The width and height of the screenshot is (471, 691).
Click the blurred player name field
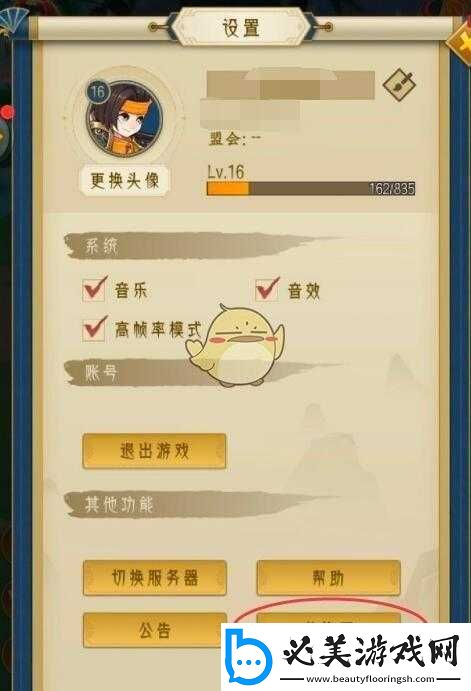point(291,85)
